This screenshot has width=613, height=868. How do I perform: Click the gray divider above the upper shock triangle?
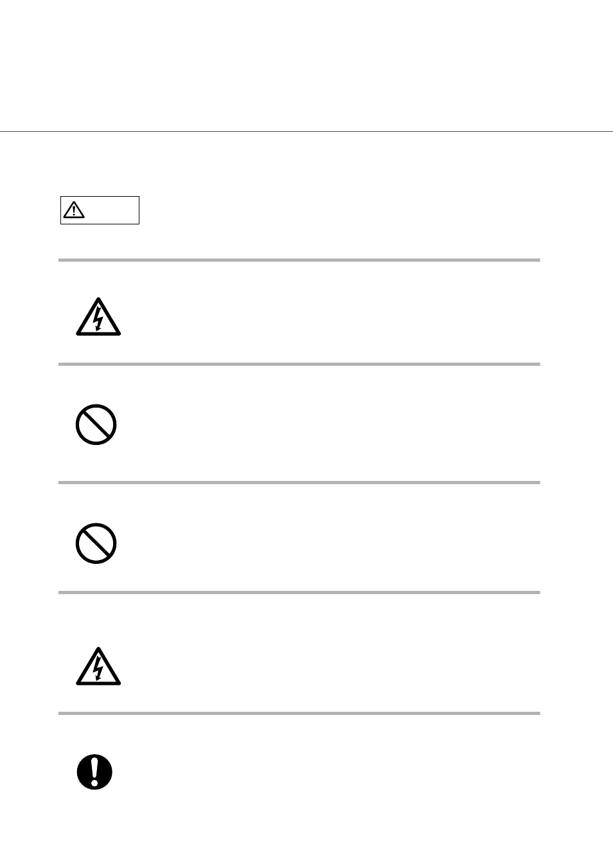coord(299,260)
